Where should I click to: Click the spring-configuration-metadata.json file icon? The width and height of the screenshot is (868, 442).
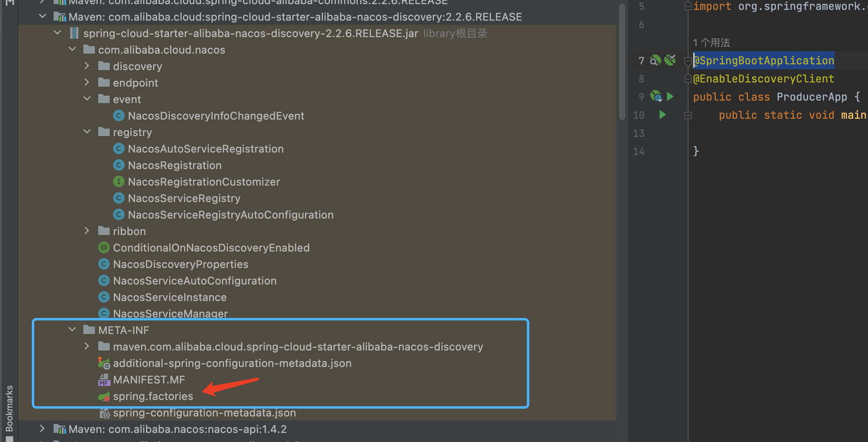(x=104, y=413)
